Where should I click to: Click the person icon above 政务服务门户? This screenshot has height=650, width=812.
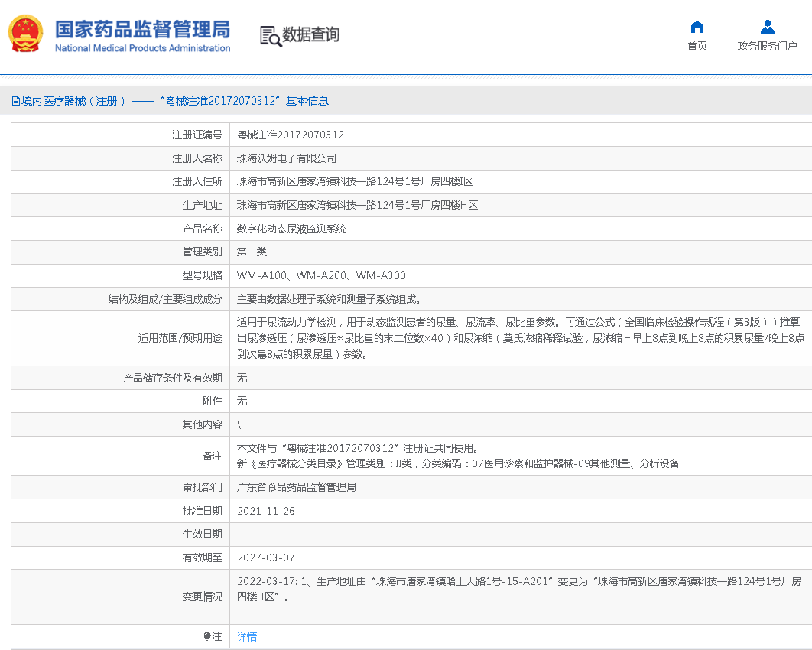[x=767, y=27]
